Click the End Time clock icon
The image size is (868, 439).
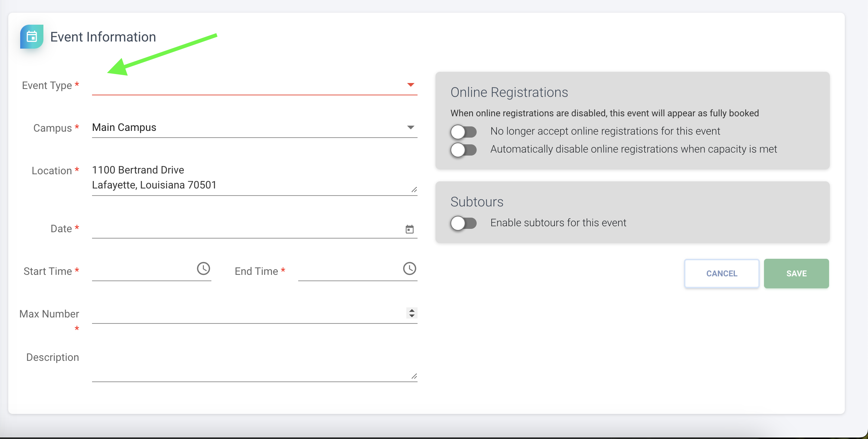[410, 268]
